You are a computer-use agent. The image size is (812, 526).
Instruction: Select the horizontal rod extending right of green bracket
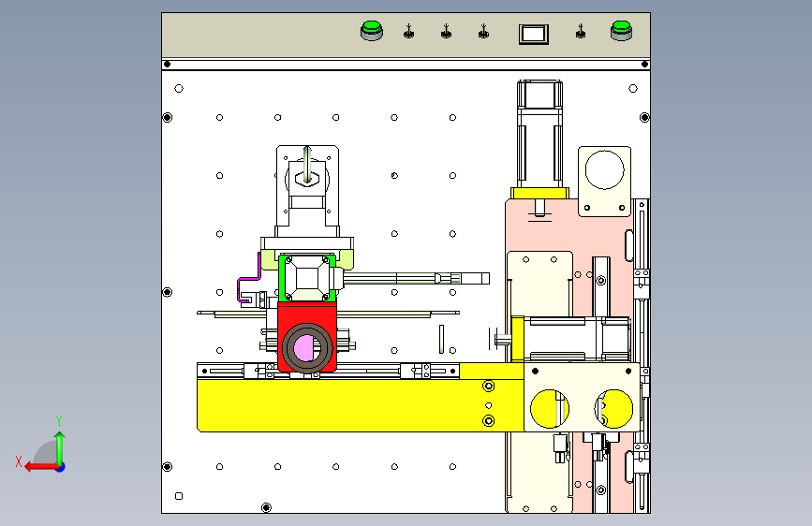click(417, 279)
